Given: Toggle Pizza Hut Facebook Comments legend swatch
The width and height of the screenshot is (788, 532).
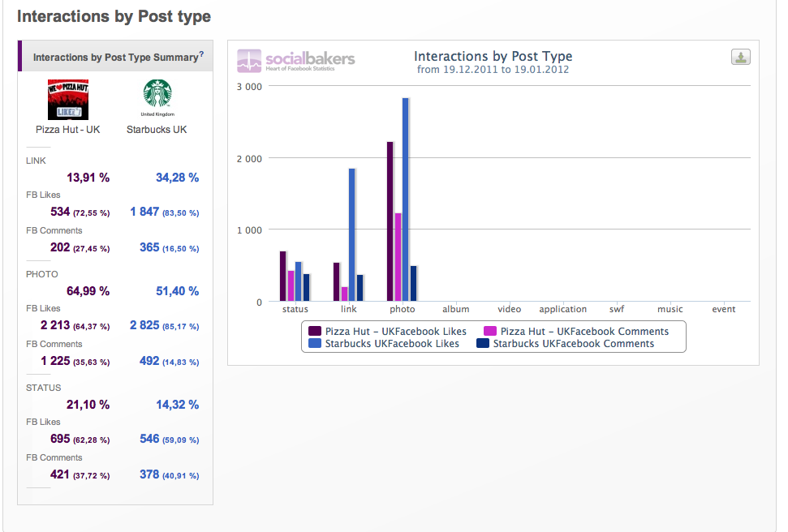Looking at the screenshot, I should click(x=490, y=331).
